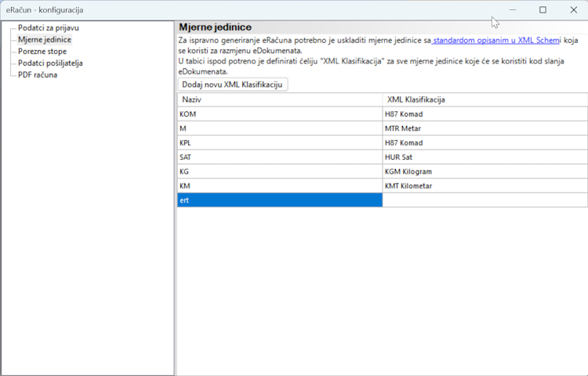Screen dimensions: 588x376
Task: Open PDF računa settings
Action: [38, 74]
